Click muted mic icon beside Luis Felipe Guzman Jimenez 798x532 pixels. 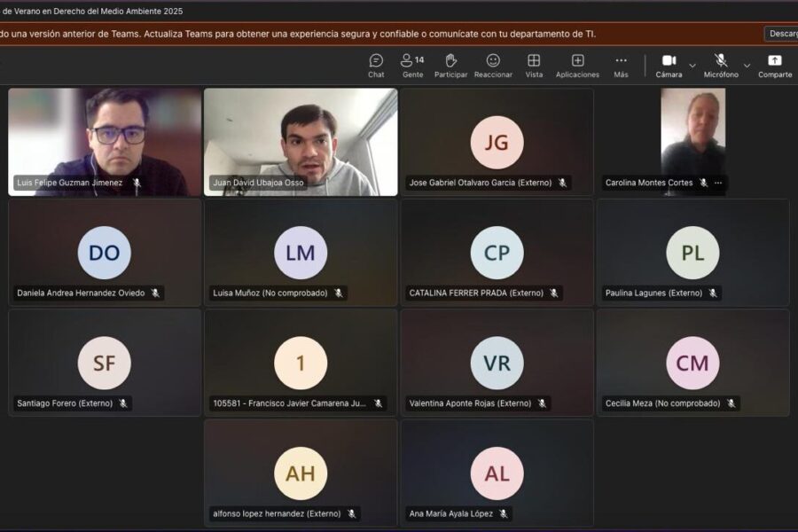click(x=137, y=183)
